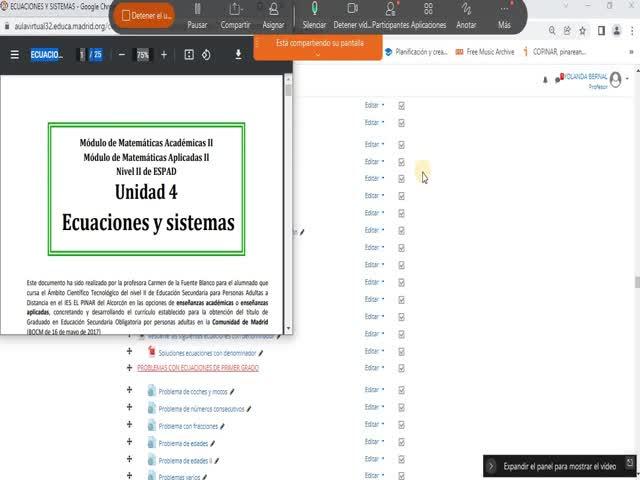
Task: Open Moodle messages icon
Action: pos(558,79)
